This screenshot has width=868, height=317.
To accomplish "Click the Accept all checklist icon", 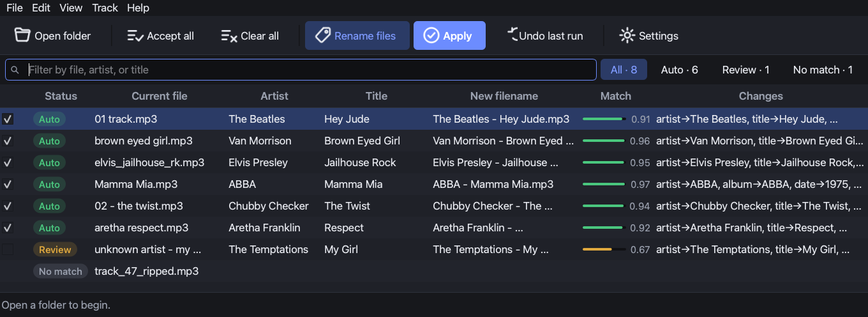I will click(x=135, y=36).
